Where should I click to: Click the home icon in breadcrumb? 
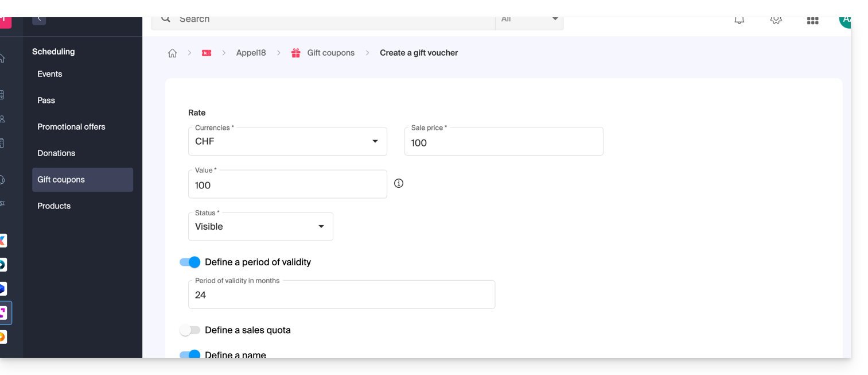point(172,53)
